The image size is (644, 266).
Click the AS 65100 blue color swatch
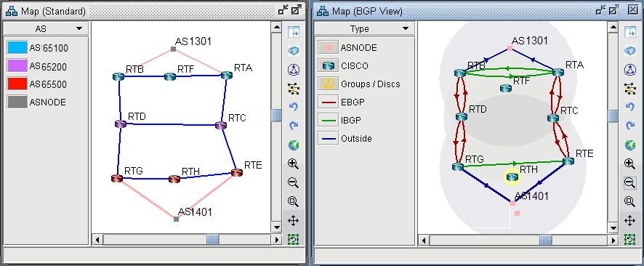click(17, 48)
